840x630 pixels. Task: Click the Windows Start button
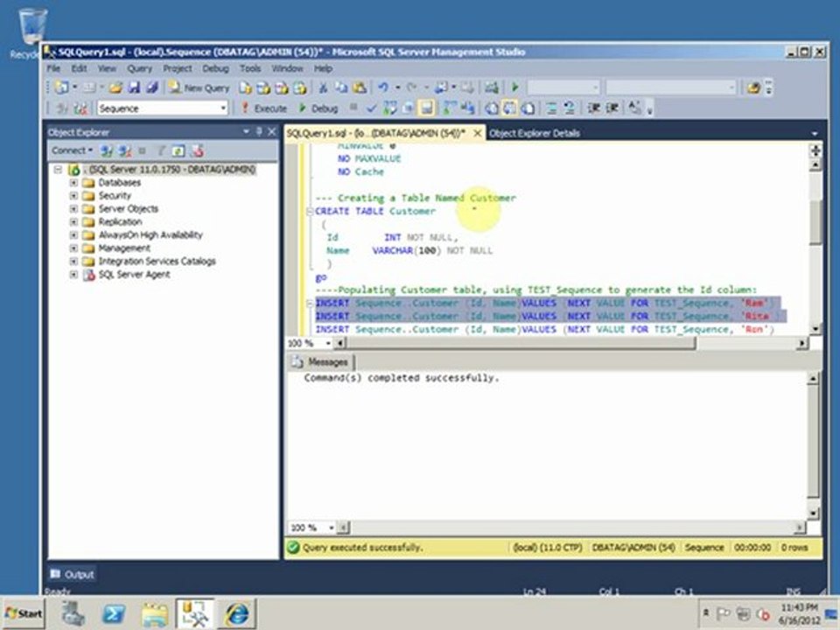(24, 613)
